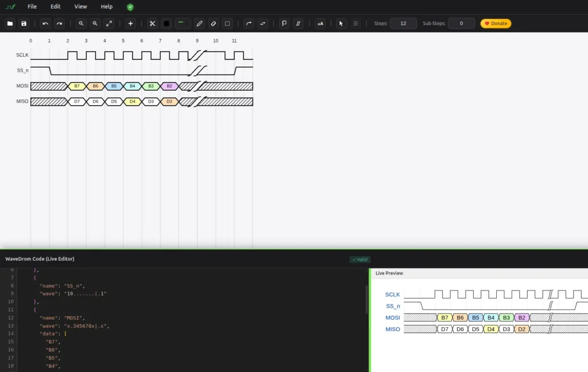This screenshot has width=588, height=372.
Task: Select the pencil draw tool
Action: pos(199,24)
